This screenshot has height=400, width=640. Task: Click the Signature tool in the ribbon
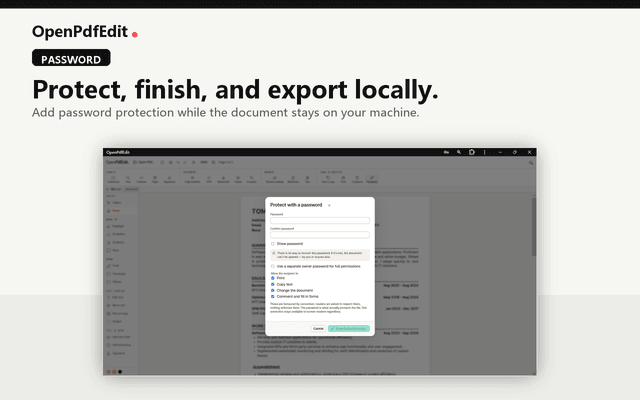click(x=169, y=180)
